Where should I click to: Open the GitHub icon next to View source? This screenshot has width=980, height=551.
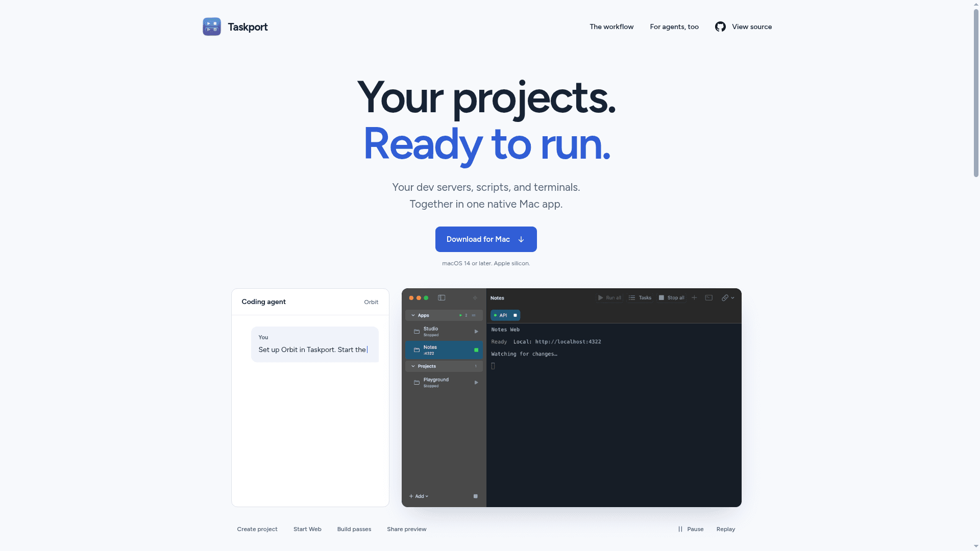(x=720, y=27)
